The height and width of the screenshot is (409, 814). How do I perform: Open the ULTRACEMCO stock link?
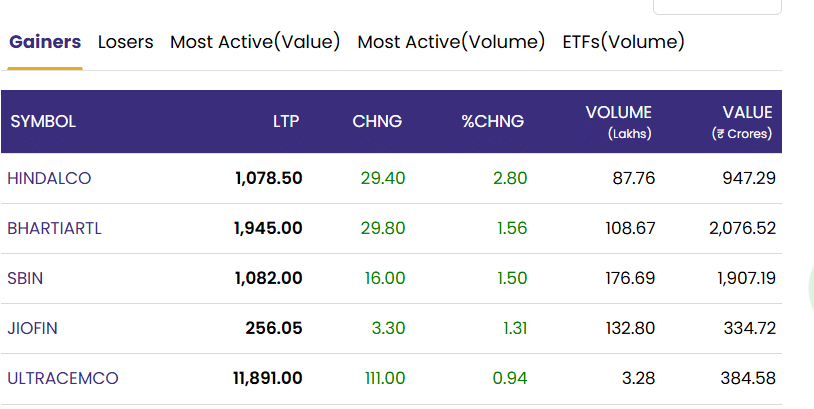(63, 378)
